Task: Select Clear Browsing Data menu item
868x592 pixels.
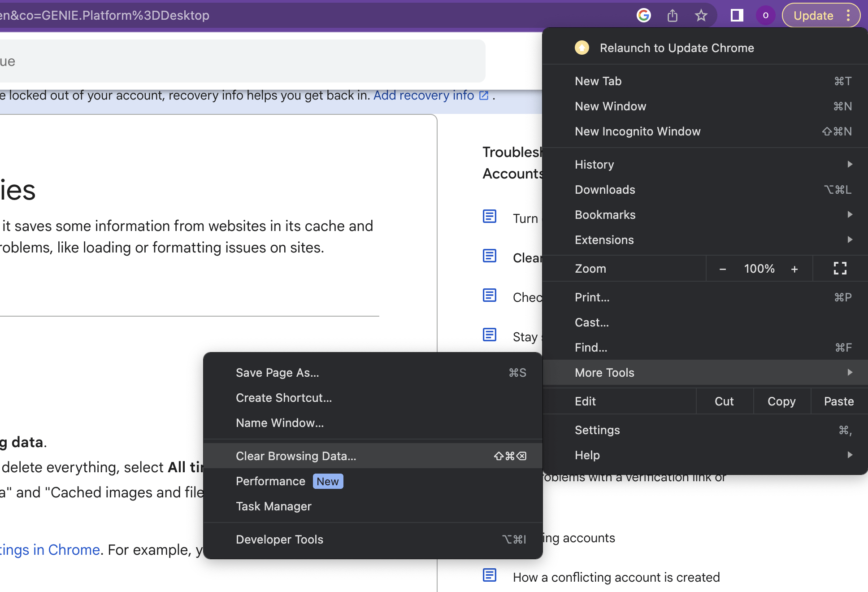Action: coord(296,456)
